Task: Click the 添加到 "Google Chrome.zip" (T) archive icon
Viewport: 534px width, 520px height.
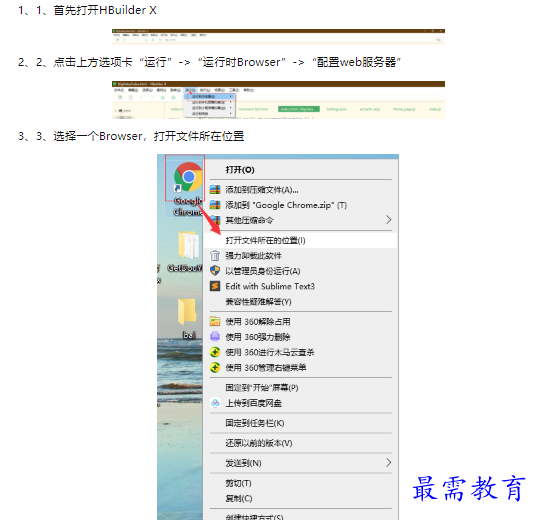Action: 215,205
